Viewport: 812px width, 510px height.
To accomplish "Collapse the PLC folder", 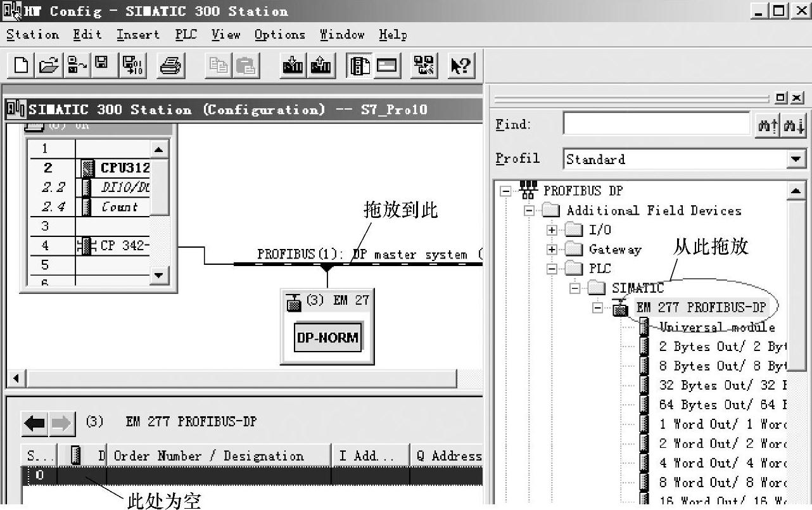I will 552,269.
